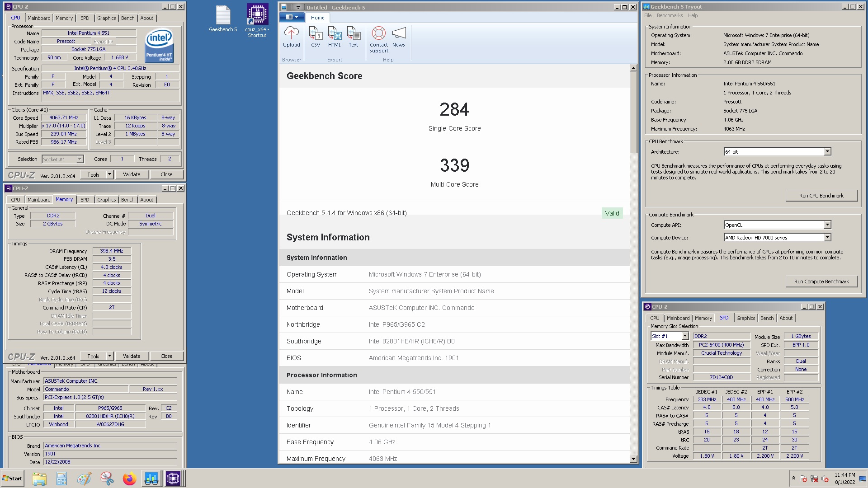Export results as HTML
Viewport: 868px width, 488px height.
click(x=335, y=37)
